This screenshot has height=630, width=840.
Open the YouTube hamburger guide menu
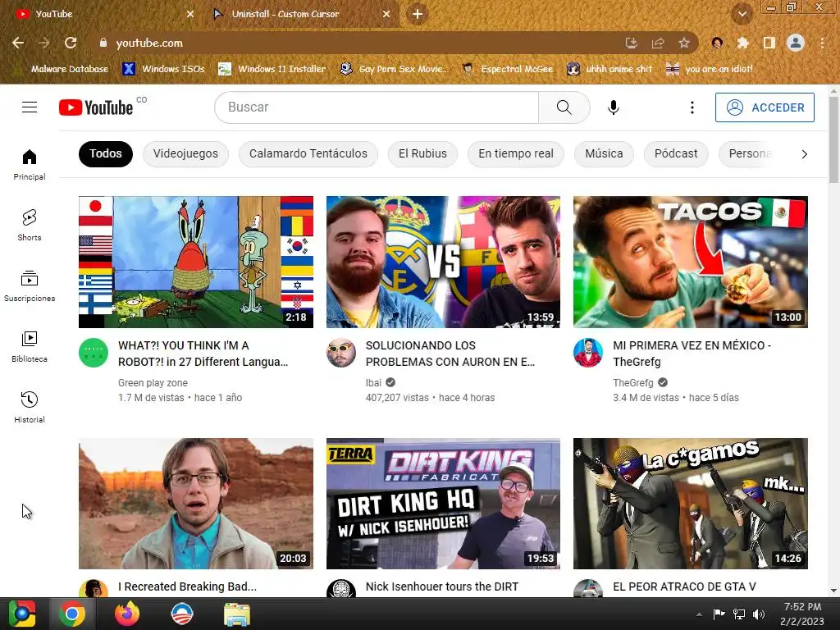[x=30, y=107]
